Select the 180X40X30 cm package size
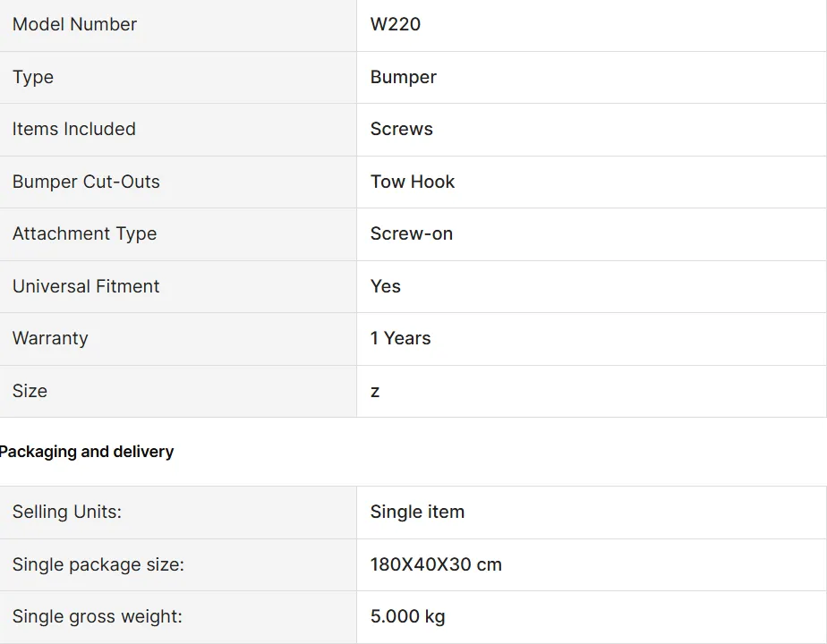Screen dimensions: 827x644 436,564
